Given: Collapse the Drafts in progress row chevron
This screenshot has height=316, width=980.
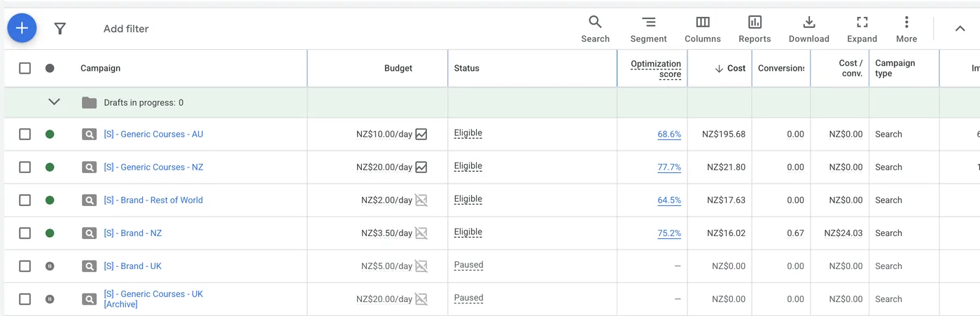Looking at the screenshot, I should [54, 102].
